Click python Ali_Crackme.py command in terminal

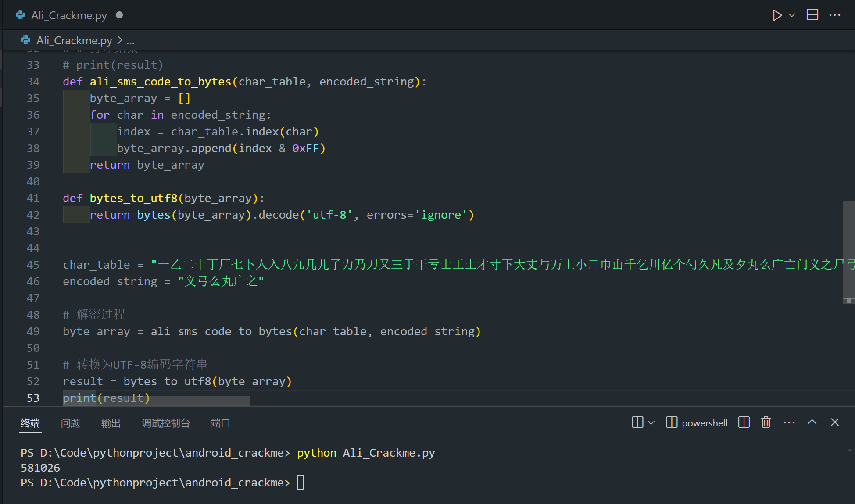[x=366, y=453]
